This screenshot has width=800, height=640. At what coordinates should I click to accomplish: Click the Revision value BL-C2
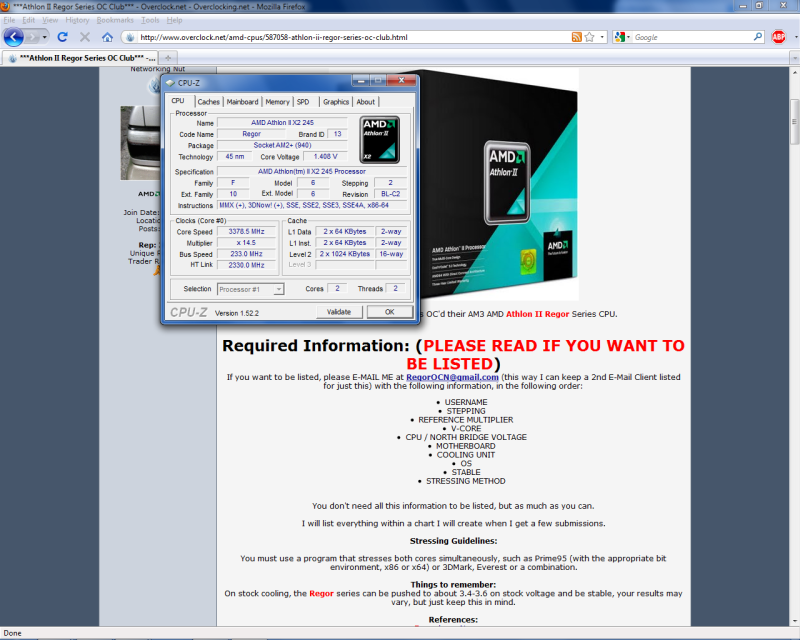coord(390,194)
